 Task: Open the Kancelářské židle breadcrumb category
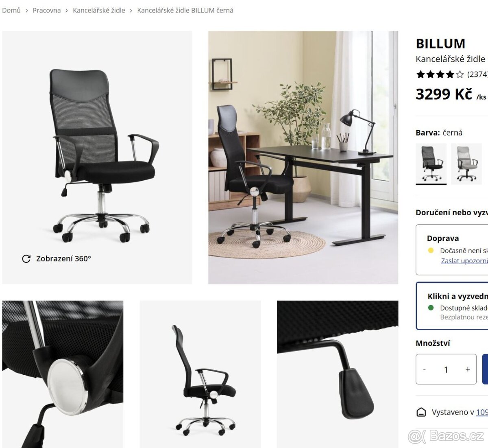click(99, 10)
